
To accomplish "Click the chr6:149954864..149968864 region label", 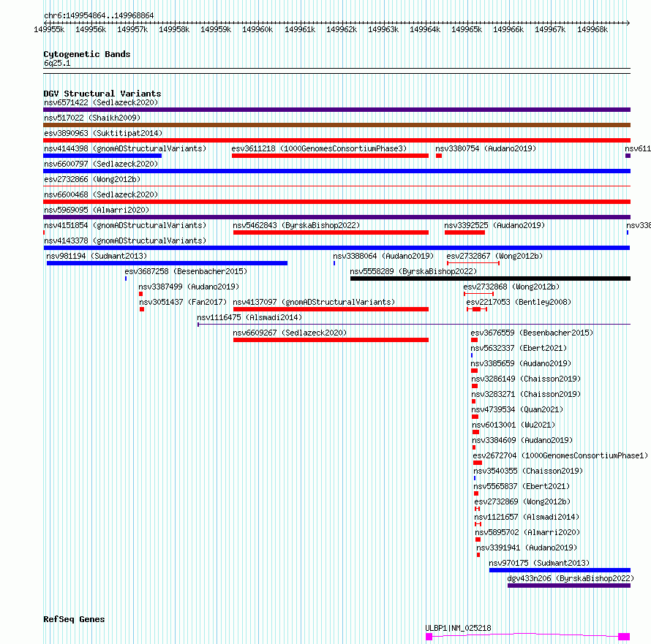I will click(x=99, y=15).
